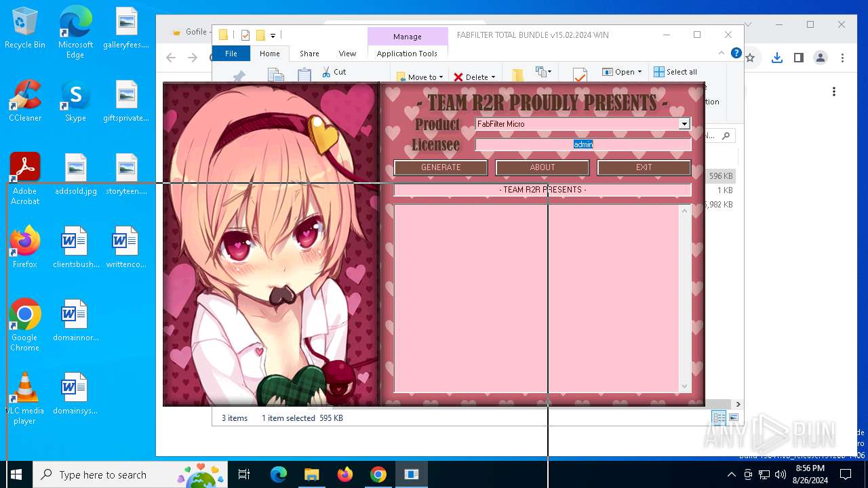Switch to Application Tools tab
This screenshot has width=868, height=488.
coord(407,54)
